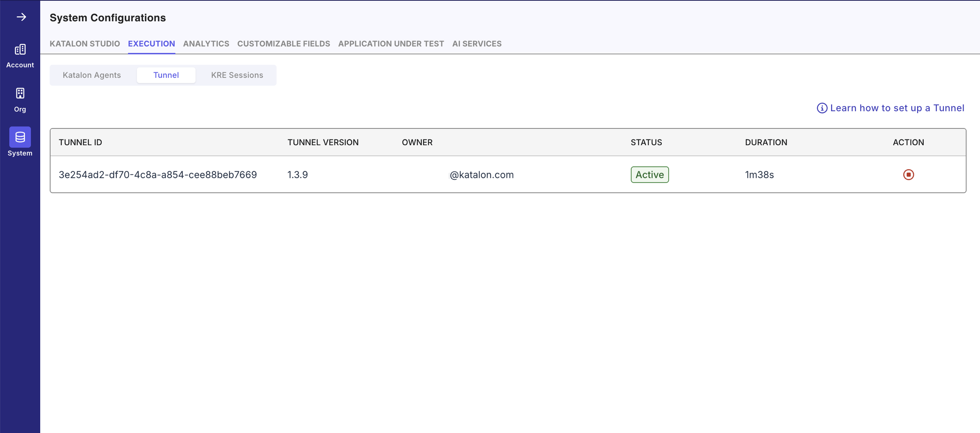Click the red stop icon in Action column
Screen dimensions: 980x433
(909, 174)
